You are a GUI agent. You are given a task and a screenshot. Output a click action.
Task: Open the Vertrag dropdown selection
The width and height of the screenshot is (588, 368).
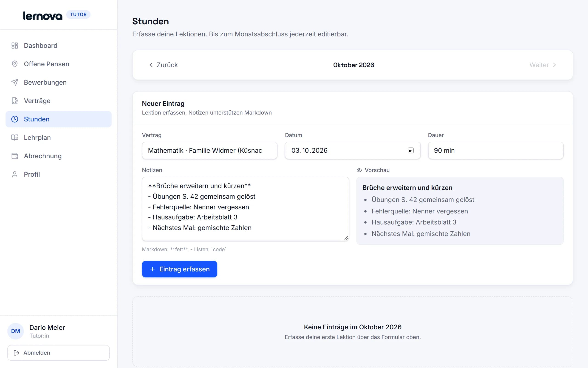[x=209, y=150]
